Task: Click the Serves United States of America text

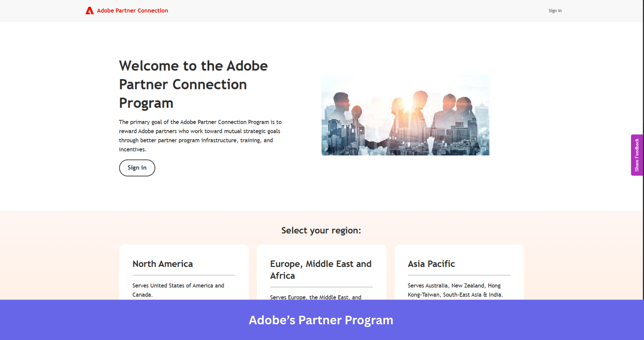Action: click(x=178, y=290)
